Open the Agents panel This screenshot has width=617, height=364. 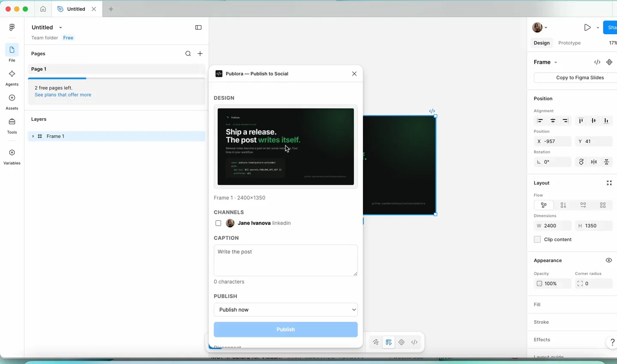coord(12,78)
